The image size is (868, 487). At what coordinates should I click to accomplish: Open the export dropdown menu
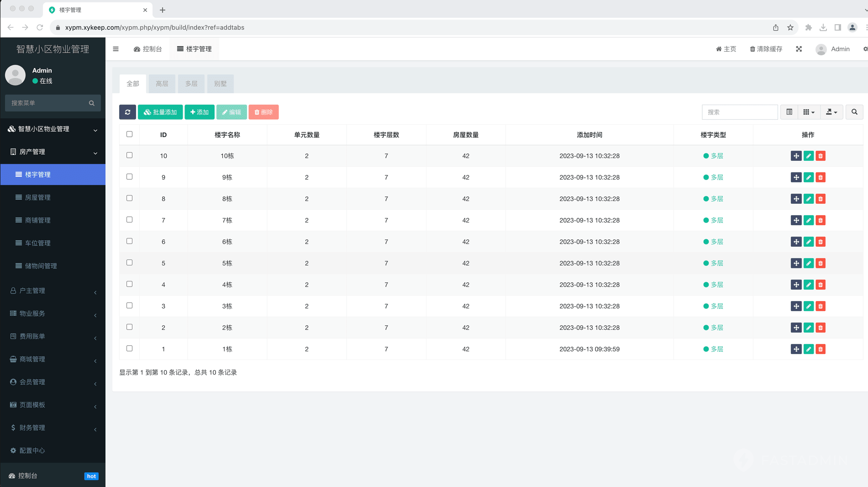[831, 112]
